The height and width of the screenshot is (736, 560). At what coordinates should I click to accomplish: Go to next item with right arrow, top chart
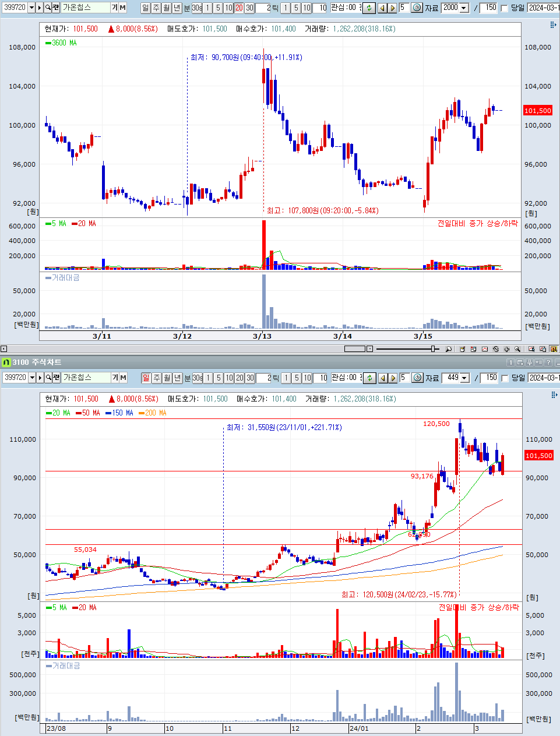[x=392, y=8]
